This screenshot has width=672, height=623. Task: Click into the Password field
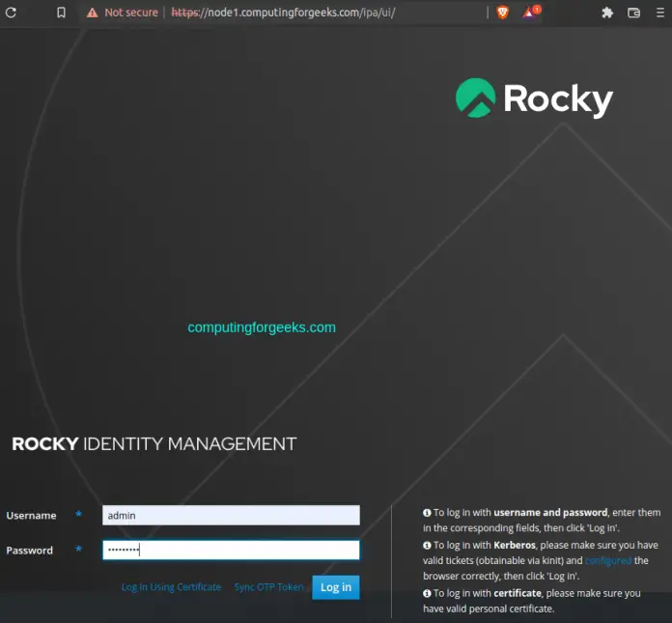[231, 551]
